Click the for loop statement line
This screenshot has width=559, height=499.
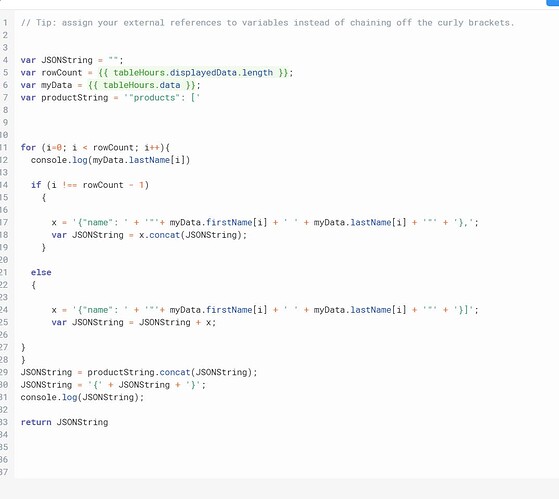tap(95, 148)
